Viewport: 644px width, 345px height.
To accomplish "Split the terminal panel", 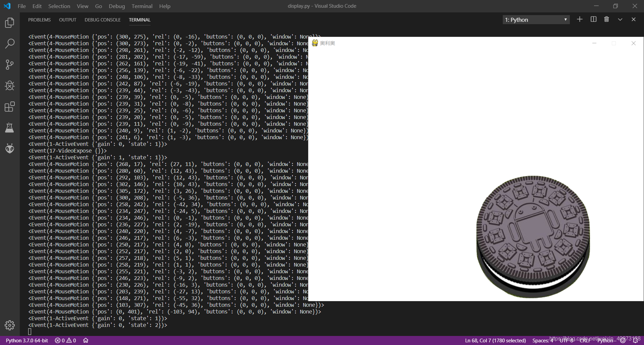I will click(x=593, y=19).
